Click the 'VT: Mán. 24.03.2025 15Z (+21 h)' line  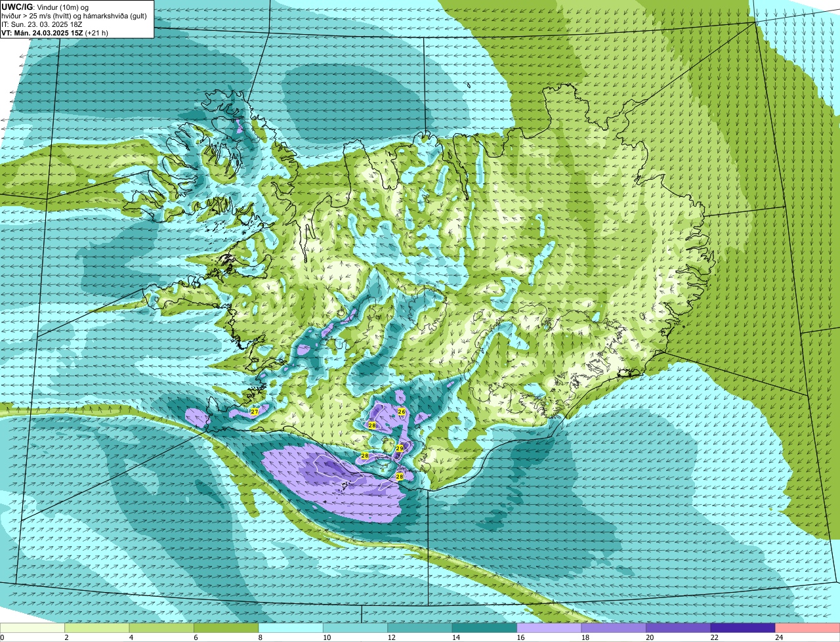pos(55,32)
